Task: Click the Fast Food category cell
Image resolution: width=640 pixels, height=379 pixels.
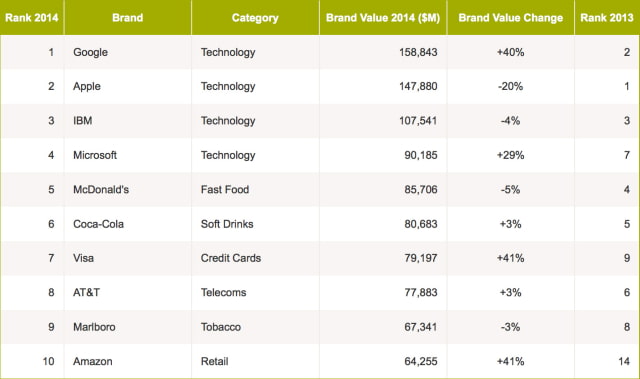Action: tap(255, 189)
